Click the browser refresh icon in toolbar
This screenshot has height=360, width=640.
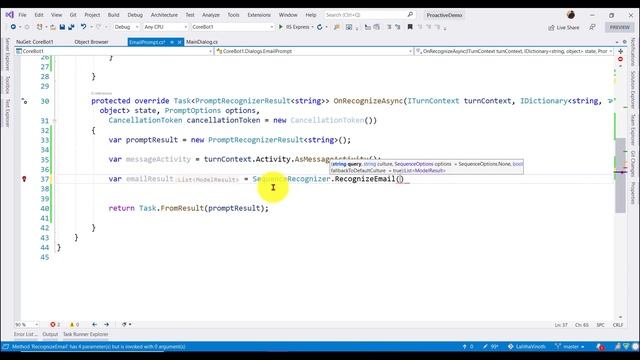point(320,27)
